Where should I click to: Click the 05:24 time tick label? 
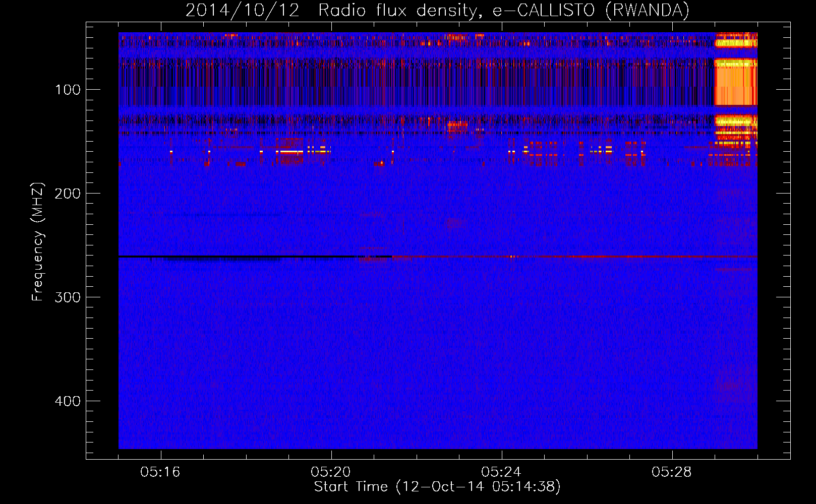501,472
